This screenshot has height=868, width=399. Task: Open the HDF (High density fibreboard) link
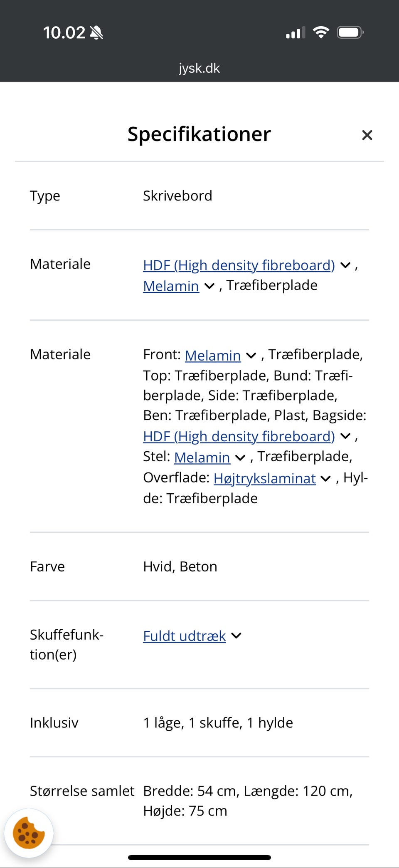239,265
